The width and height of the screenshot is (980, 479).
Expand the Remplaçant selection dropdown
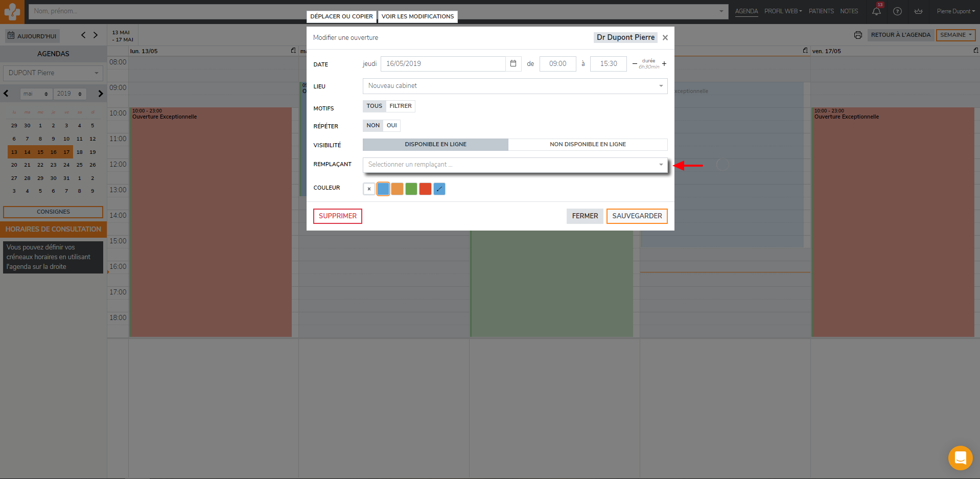click(x=515, y=165)
